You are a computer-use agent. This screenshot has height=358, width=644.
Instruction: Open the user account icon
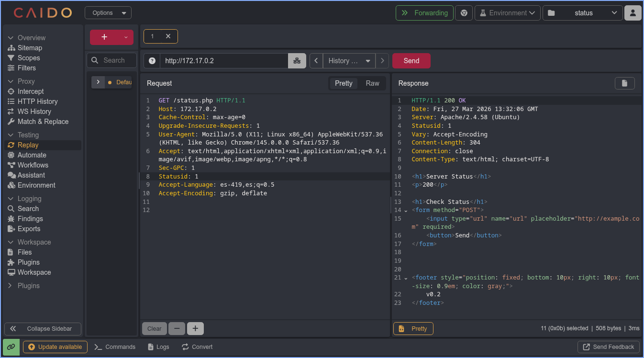coord(633,13)
